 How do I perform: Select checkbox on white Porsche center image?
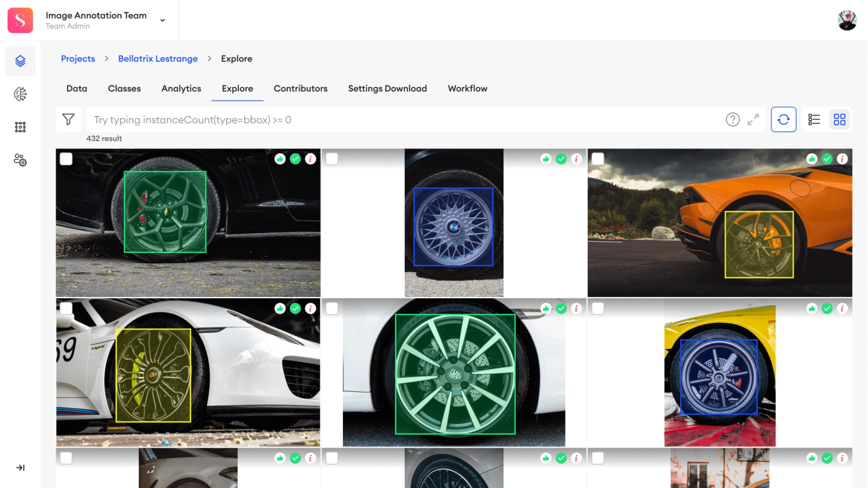[332, 308]
